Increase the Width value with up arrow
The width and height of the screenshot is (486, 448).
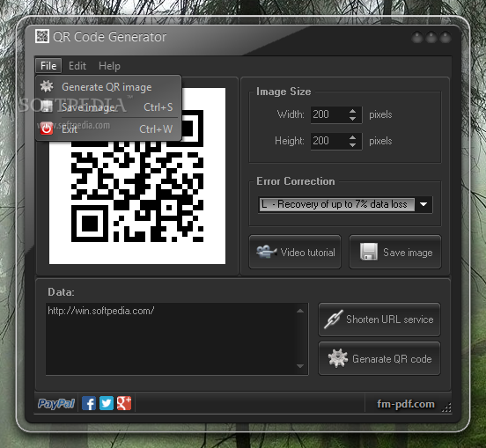(352, 111)
